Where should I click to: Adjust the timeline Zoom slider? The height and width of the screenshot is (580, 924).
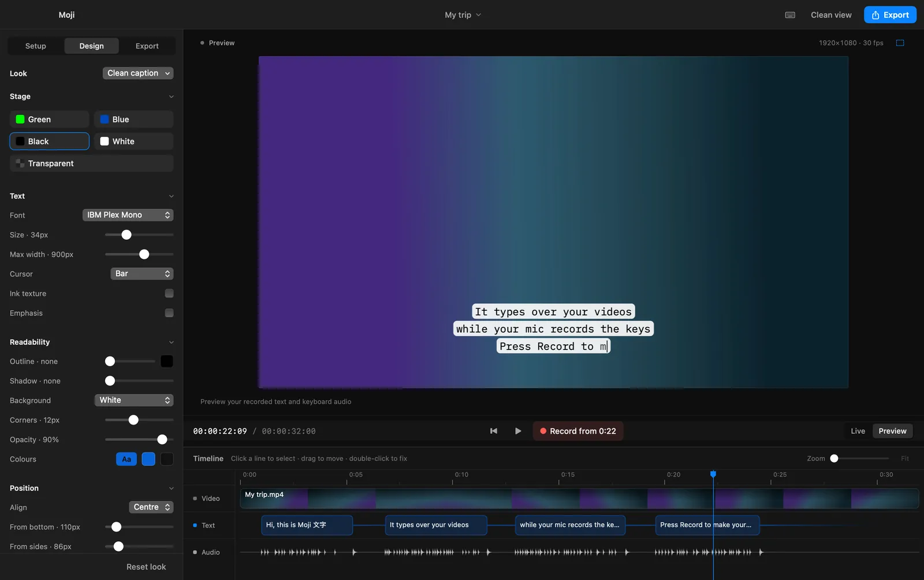[859, 459]
